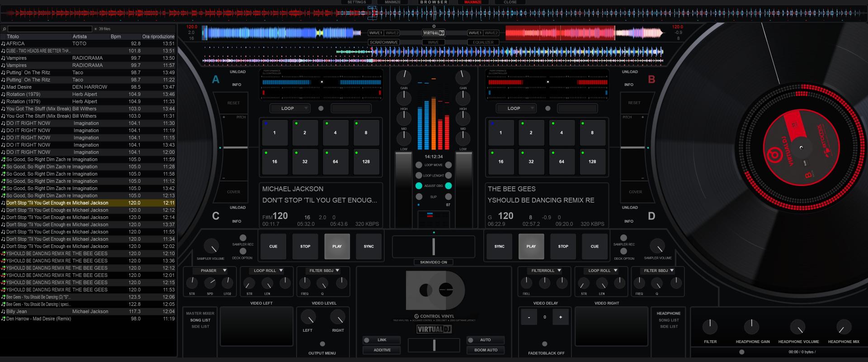Trigger deck A loop pad 16
Screen dimensions: 868x362
point(274,162)
